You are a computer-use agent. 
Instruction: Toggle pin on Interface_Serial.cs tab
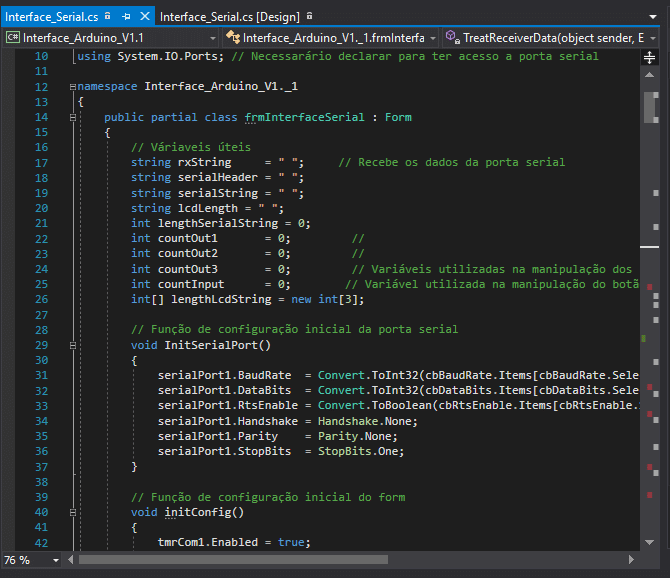[126, 17]
